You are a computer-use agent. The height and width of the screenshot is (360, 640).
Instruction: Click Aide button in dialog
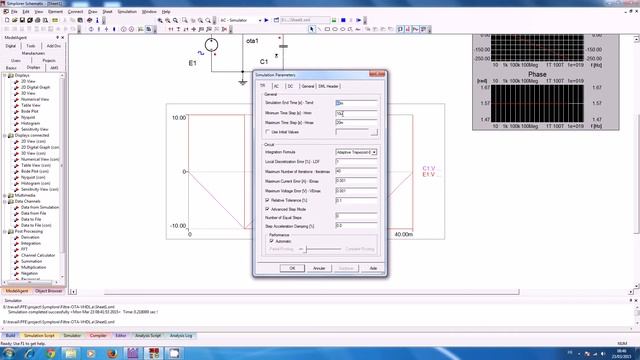tap(373, 268)
